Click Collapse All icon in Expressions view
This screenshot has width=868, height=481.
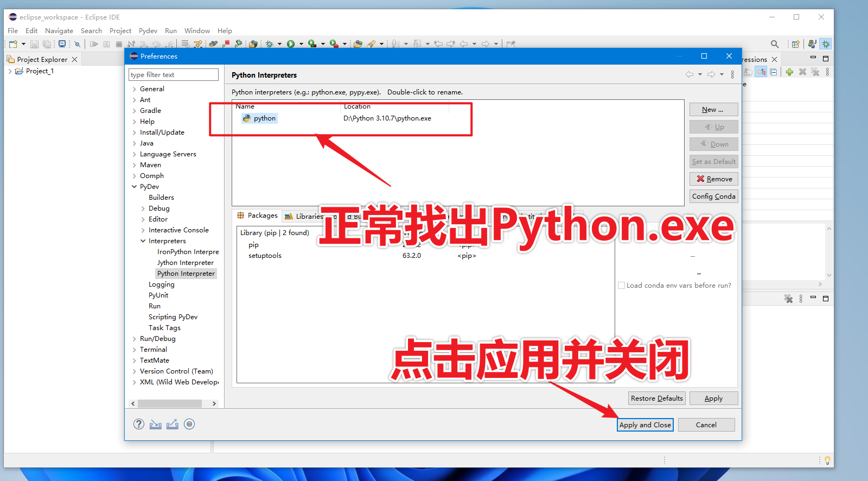[x=774, y=72]
